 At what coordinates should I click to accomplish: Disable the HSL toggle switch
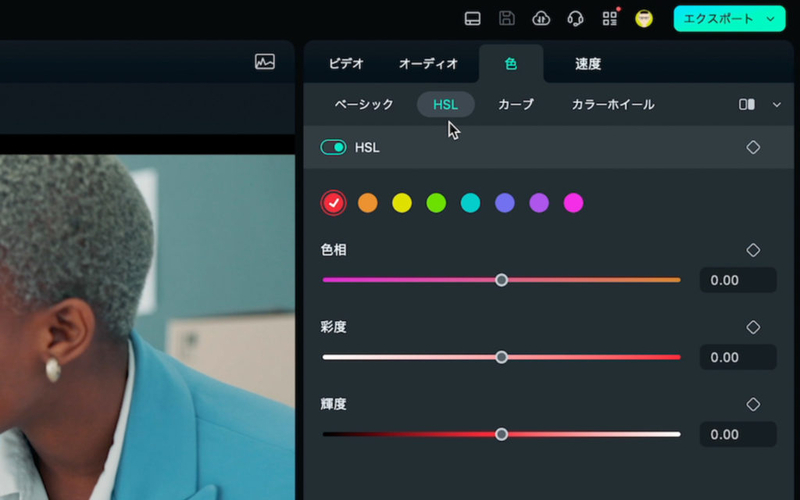click(333, 147)
